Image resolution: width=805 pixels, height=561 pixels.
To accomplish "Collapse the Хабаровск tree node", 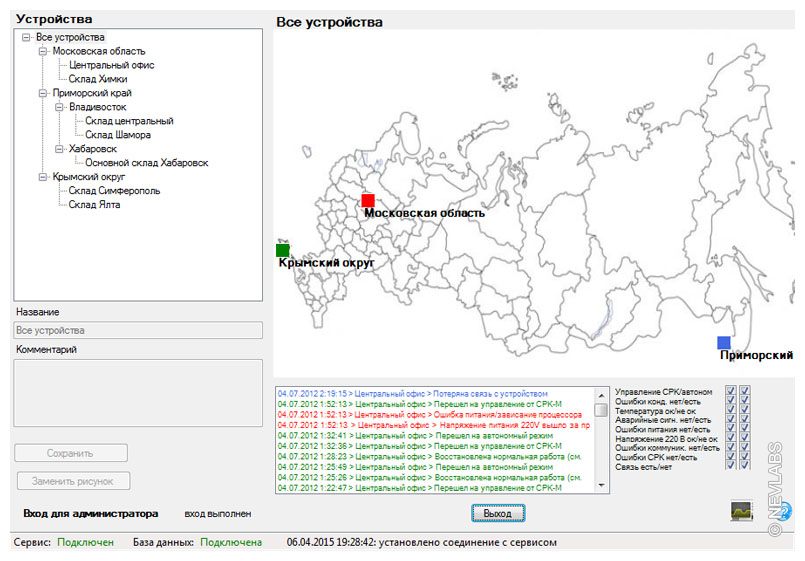I will (x=59, y=149).
